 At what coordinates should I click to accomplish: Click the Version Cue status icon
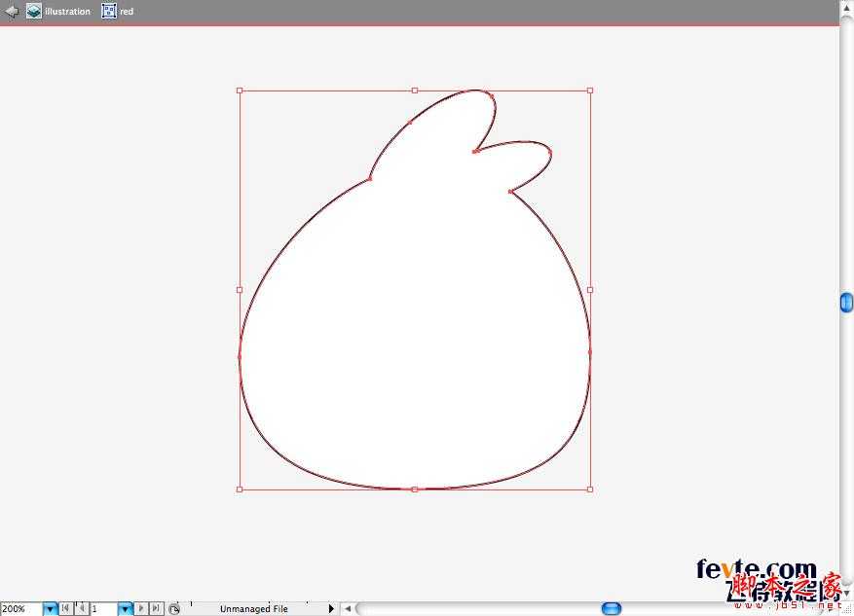tap(173, 609)
